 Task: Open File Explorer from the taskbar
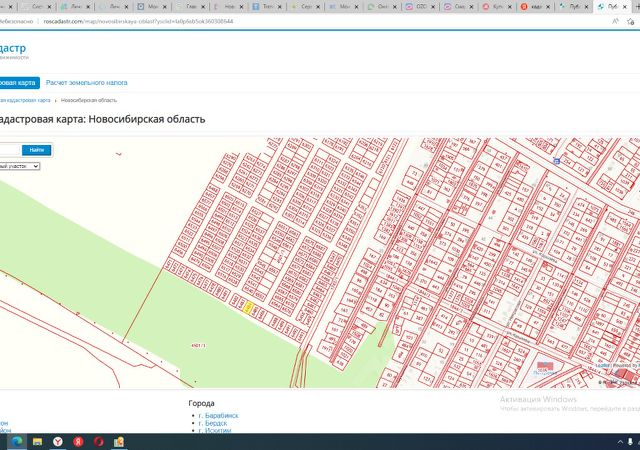[38, 441]
